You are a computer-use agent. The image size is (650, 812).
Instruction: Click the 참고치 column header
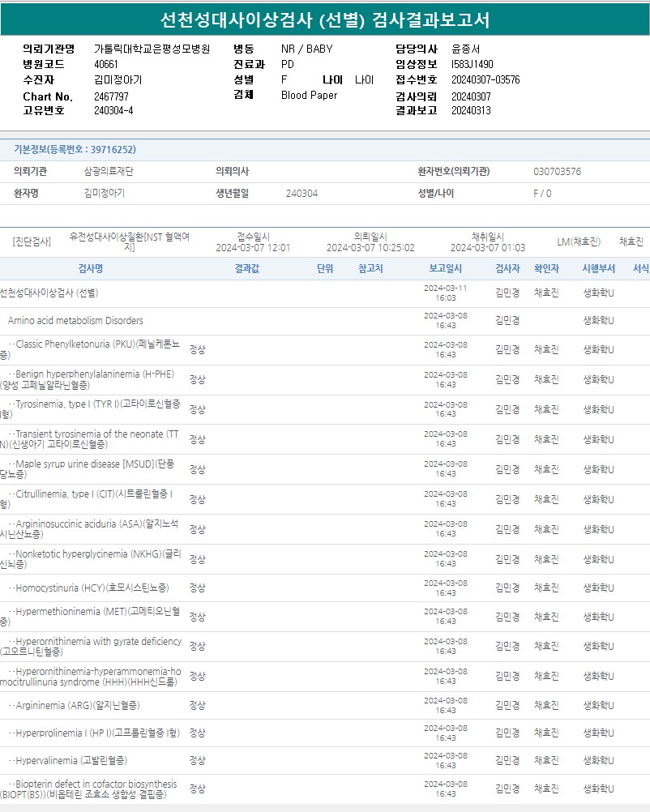click(370, 269)
